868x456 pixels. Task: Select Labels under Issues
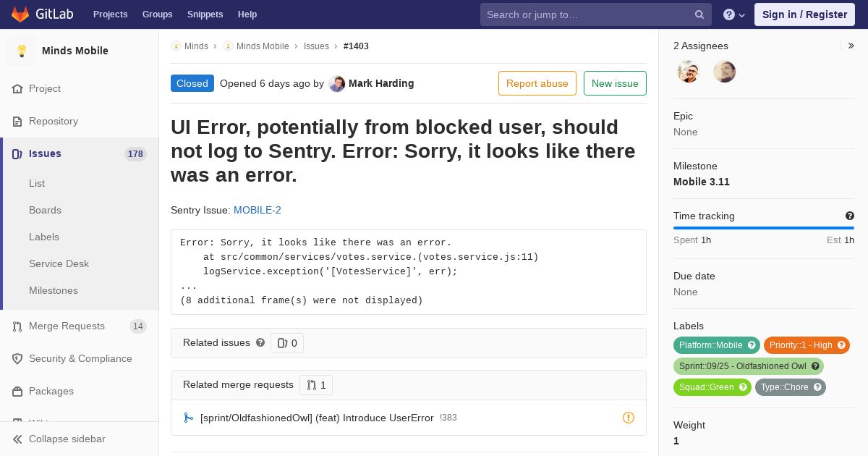coord(44,237)
